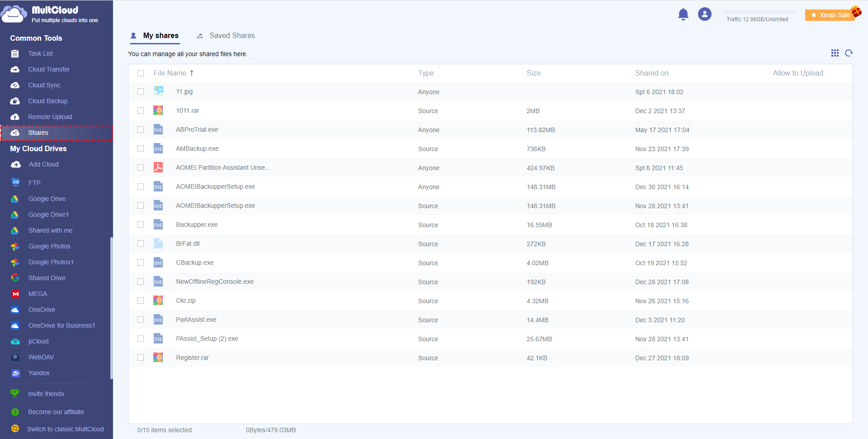Open Shares in the sidebar

coord(57,133)
